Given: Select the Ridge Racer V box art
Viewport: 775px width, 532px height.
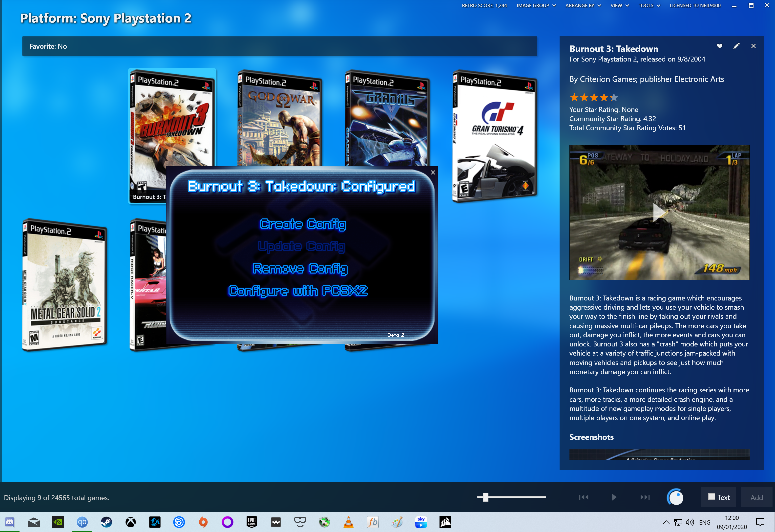Looking at the screenshot, I should point(148,284).
